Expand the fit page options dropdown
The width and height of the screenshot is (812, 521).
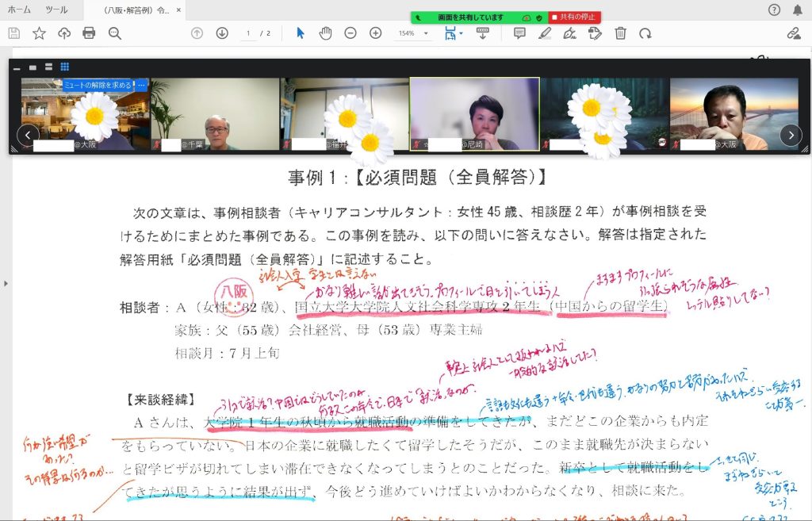[461, 33]
